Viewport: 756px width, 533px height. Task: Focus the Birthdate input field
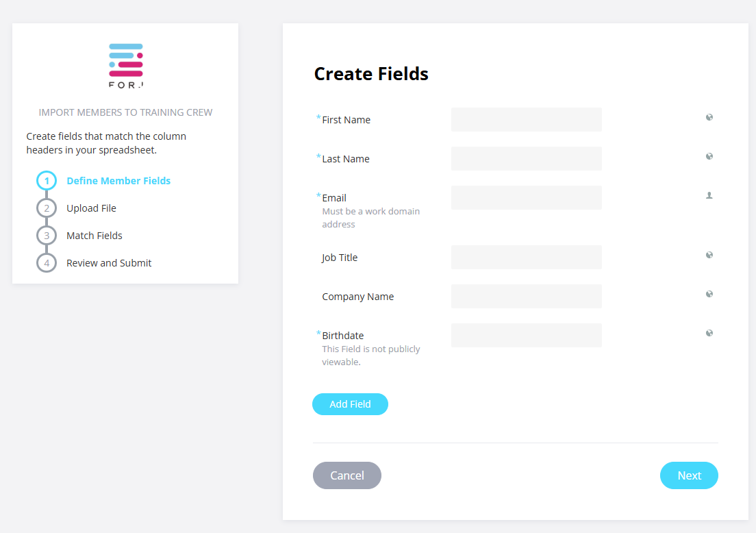pyautogui.click(x=527, y=335)
